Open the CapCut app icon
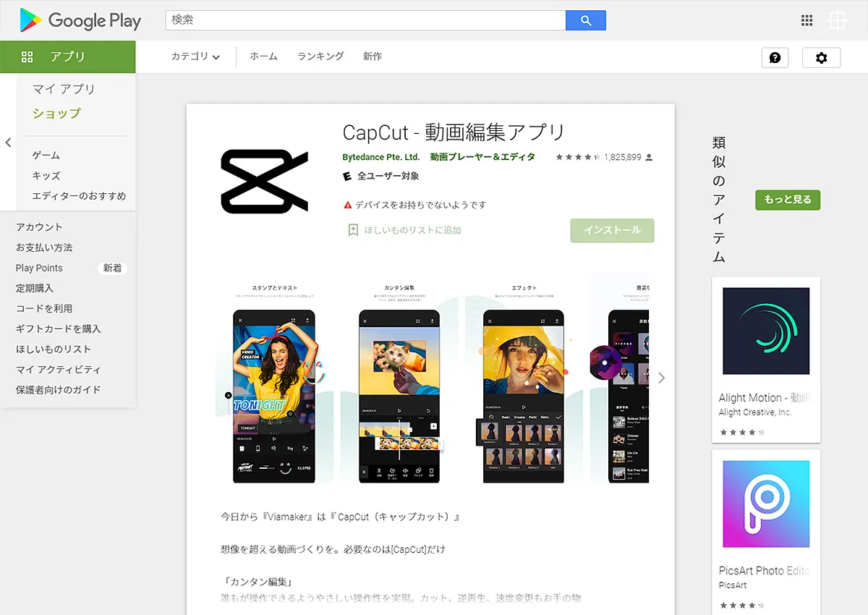 click(x=265, y=181)
